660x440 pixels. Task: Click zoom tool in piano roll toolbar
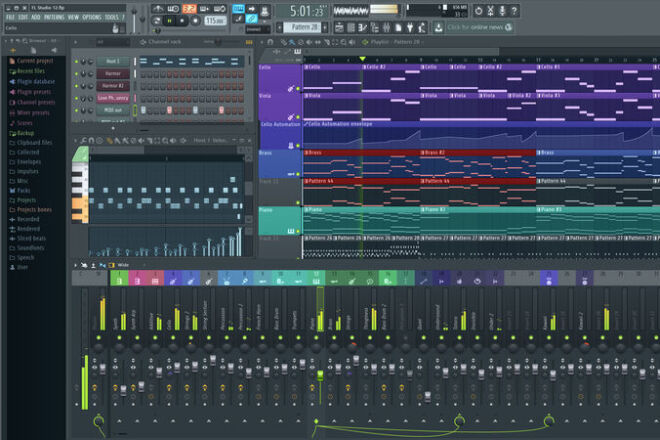(x=165, y=141)
